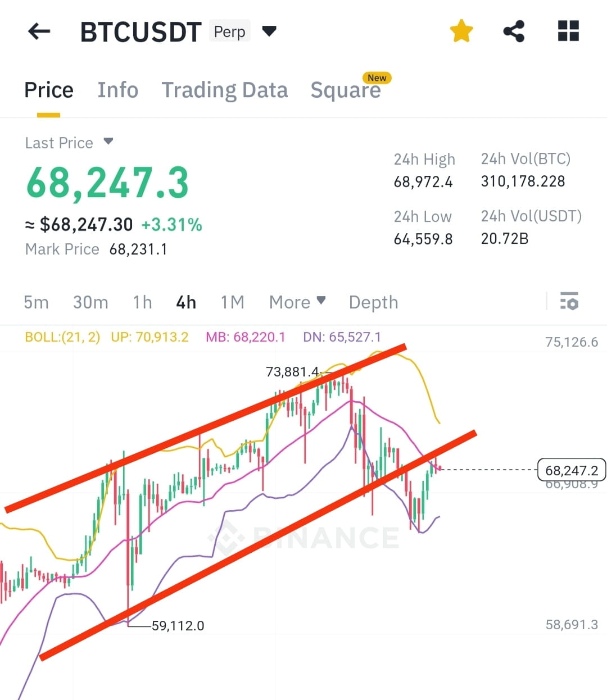Click the 68,247.2 price tag on chart
The height and width of the screenshot is (700, 607).
click(572, 470)
